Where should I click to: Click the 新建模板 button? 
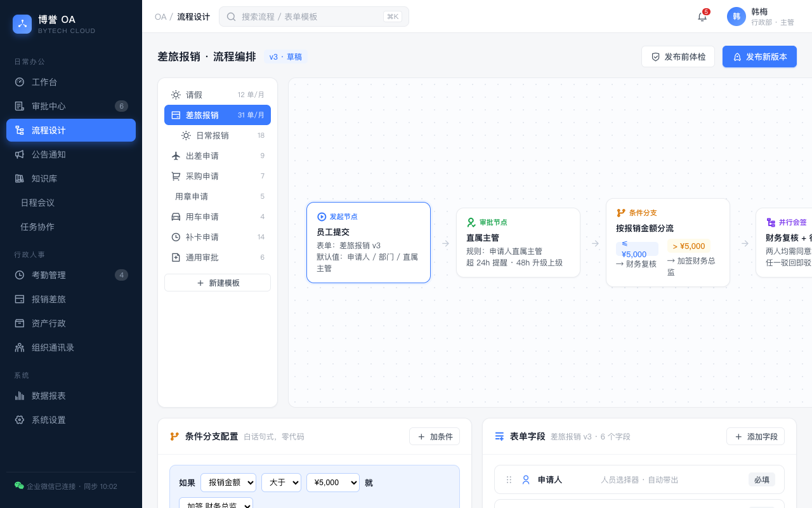tap(218, 283)
